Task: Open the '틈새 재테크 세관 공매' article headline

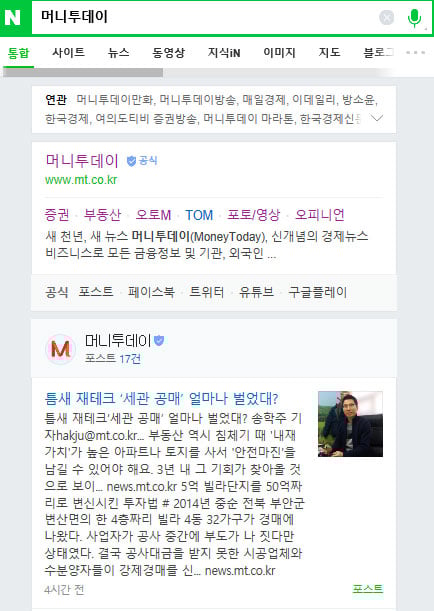Action: click(162, 399)
